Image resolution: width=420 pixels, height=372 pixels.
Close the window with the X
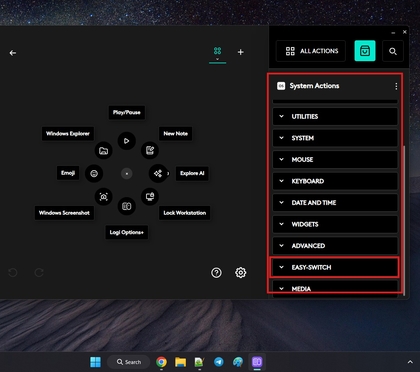point(405,32)
